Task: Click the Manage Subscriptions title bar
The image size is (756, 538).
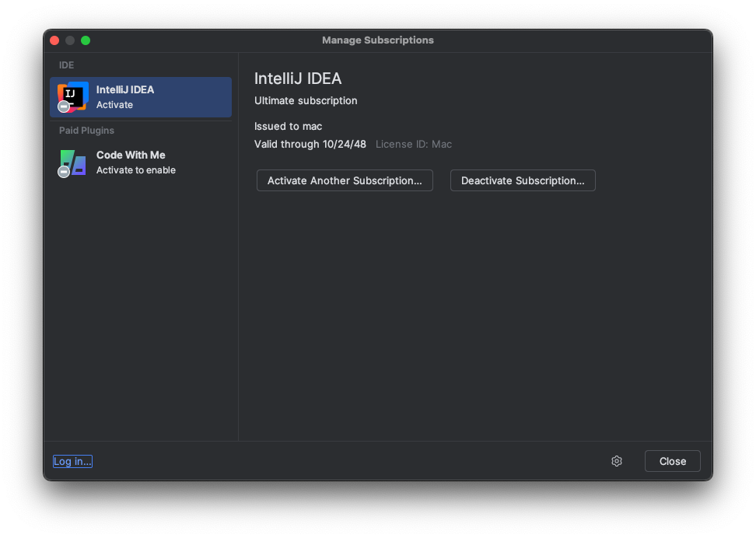Action: 378,40
